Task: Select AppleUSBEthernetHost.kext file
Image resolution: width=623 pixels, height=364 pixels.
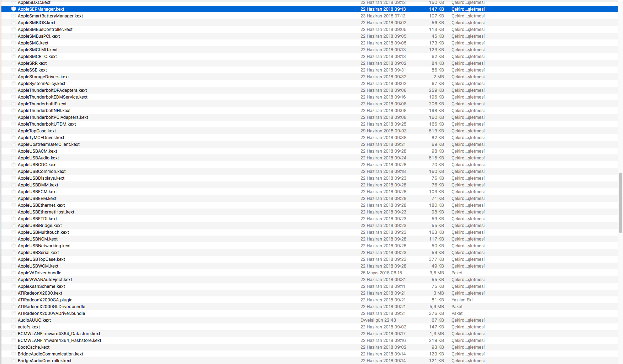Action: [x=46, y=212]
